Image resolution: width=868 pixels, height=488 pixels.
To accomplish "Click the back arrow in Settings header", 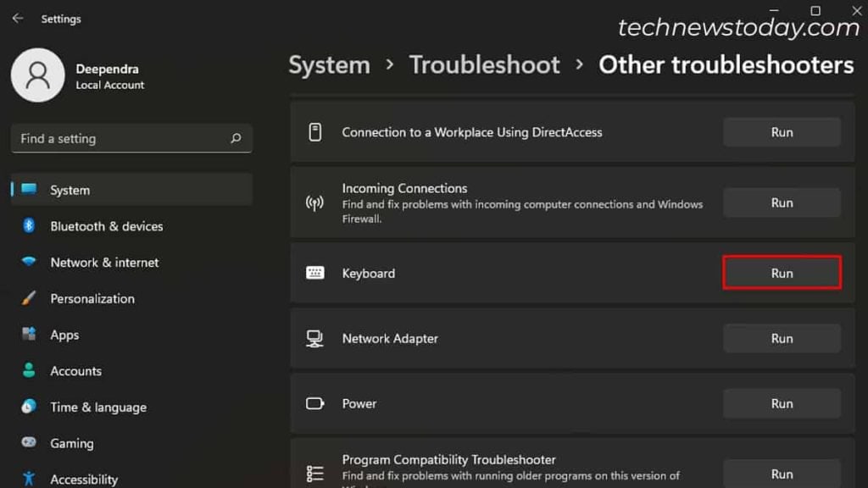I will point(18,18).
